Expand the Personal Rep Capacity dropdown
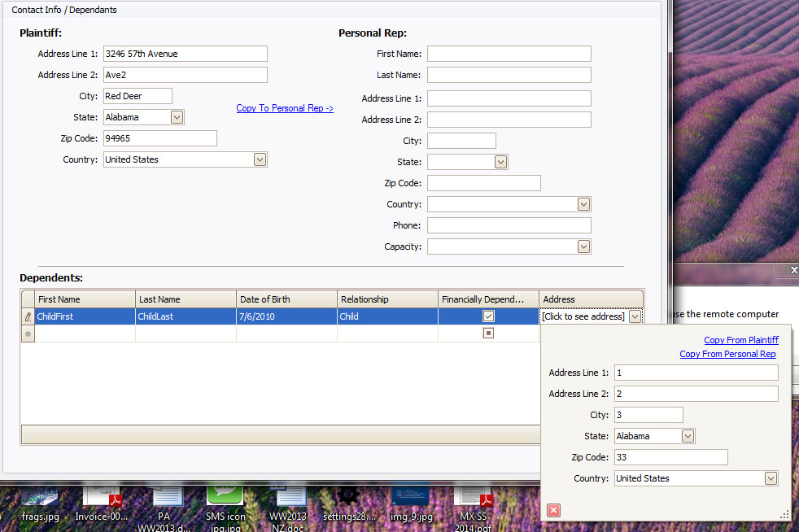The width and height of the screenshot is (799, 532). 583,246
